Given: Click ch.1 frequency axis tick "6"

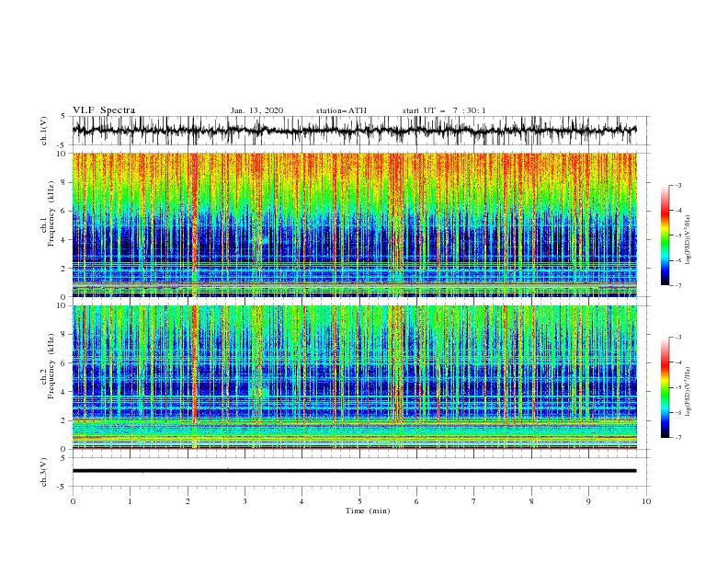Looking at the screenshot, I should 63,212.
